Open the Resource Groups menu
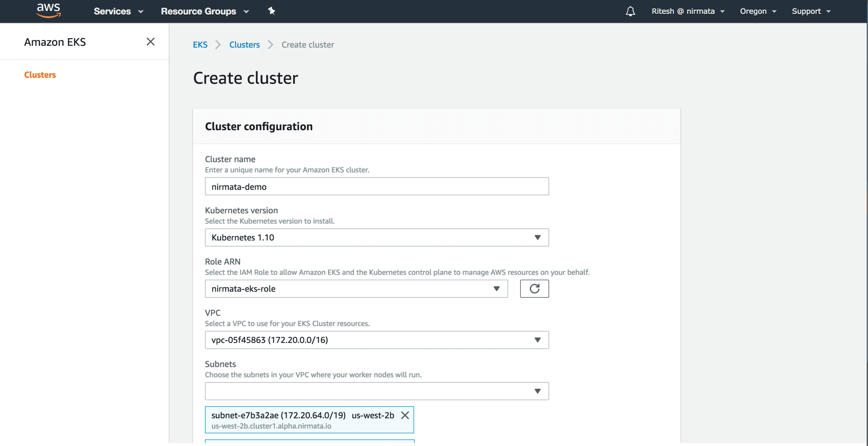The width and height of the screenshot is (868, 446). [x=205, y=11]
